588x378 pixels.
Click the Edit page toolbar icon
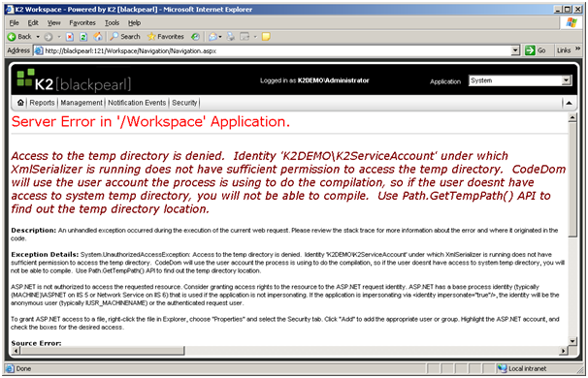(x=245, y=37)
